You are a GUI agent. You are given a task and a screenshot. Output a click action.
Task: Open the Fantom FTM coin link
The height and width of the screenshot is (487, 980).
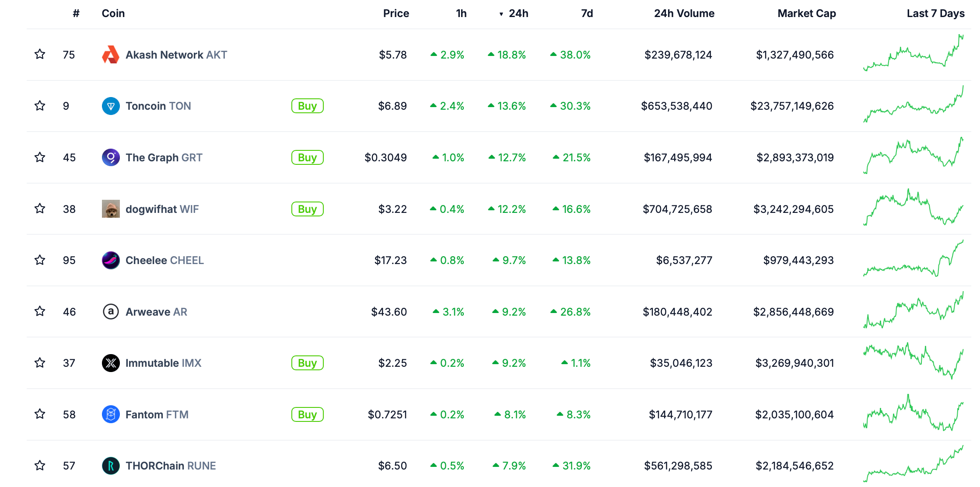pyautogui.click(x=157, y=414)
